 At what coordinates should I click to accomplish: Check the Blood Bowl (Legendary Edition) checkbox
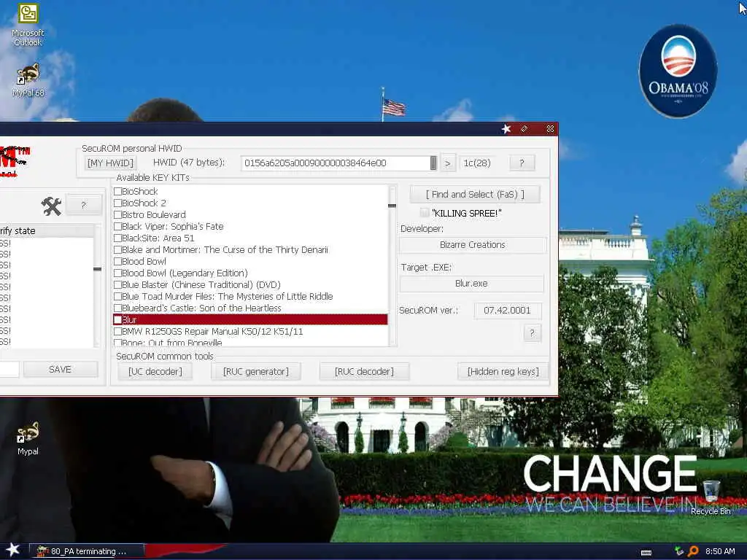tap(117, 273)
